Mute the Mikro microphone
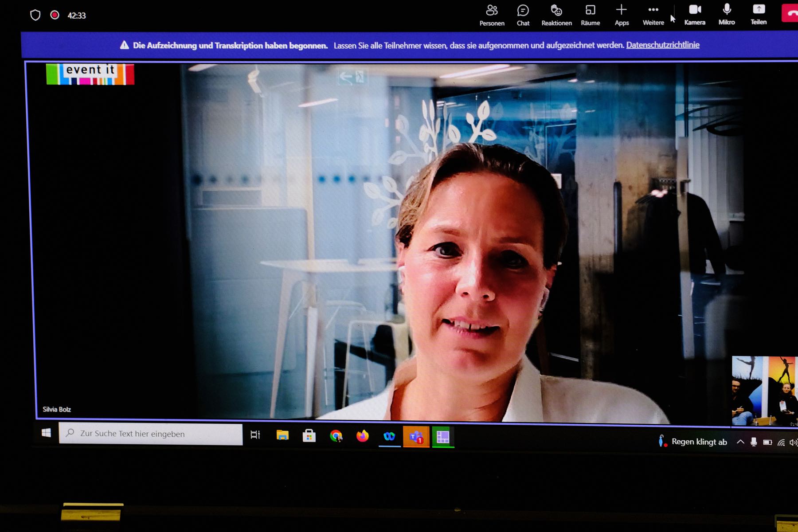 click(x=727, y=15)
